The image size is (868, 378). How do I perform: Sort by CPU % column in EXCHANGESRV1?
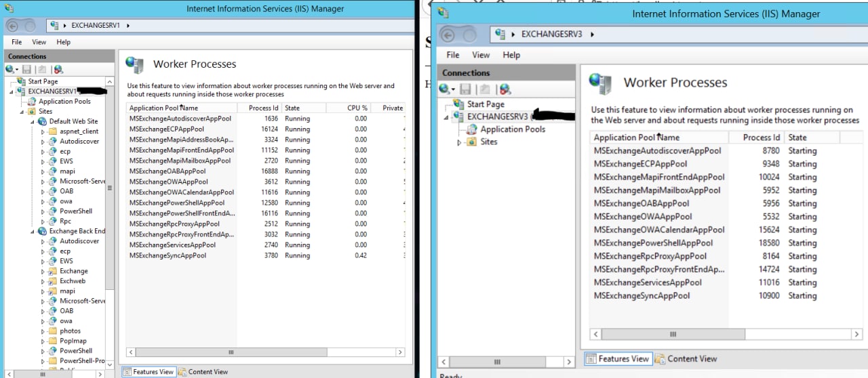tap(349, 108)
